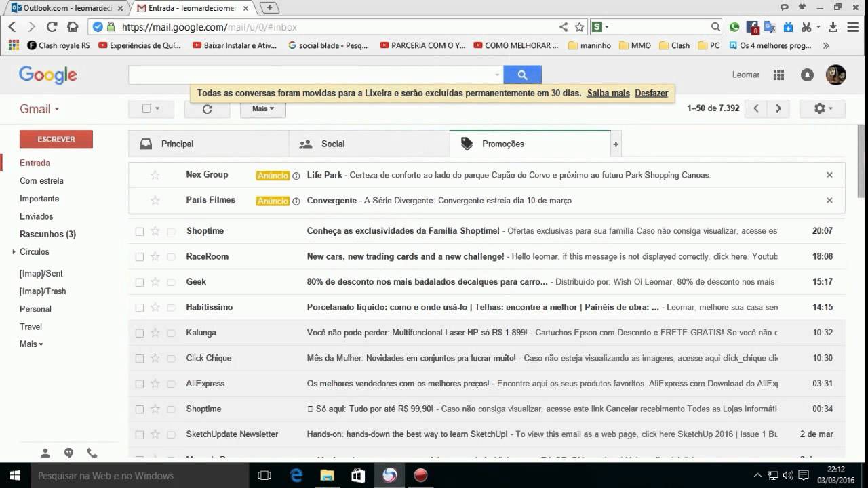
Task: Star the Paris Filmes ad
Action: coord(155,201)
